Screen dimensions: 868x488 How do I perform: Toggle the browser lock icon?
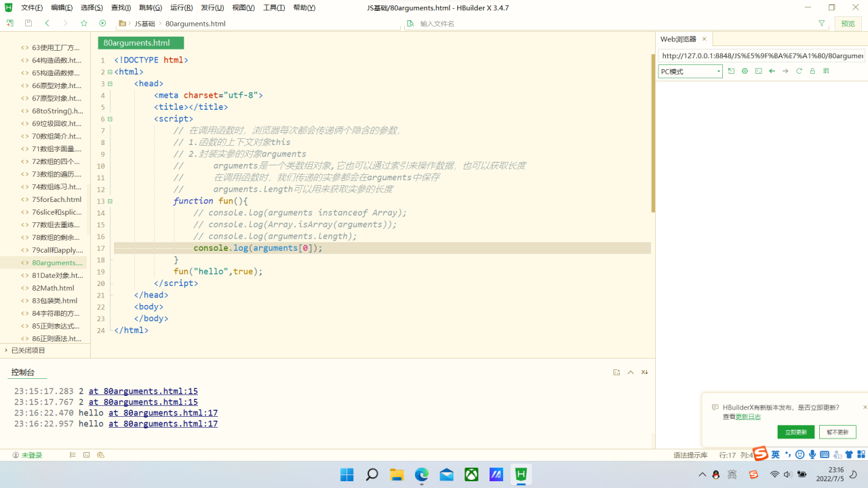[812, 71]
